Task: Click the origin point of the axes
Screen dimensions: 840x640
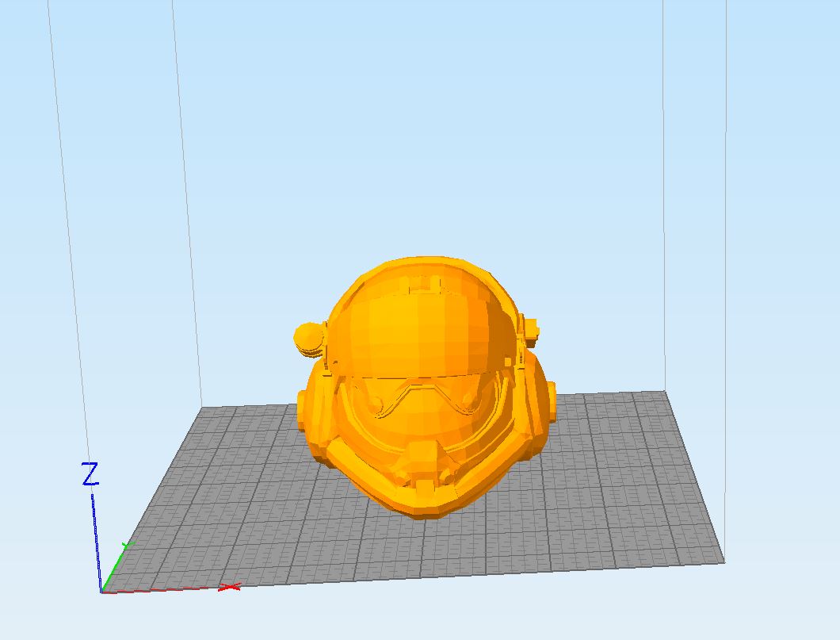Action: pos(101,592)
